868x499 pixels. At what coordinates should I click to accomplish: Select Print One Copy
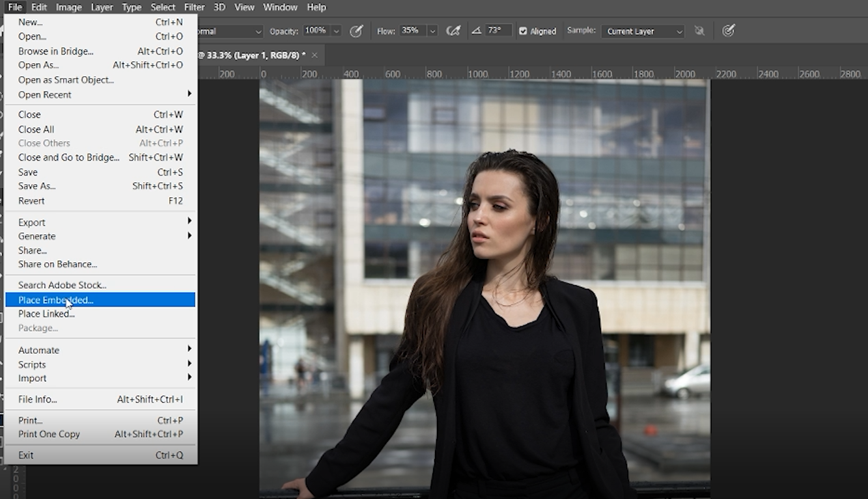pyautogui.click(x=100, y=434)
